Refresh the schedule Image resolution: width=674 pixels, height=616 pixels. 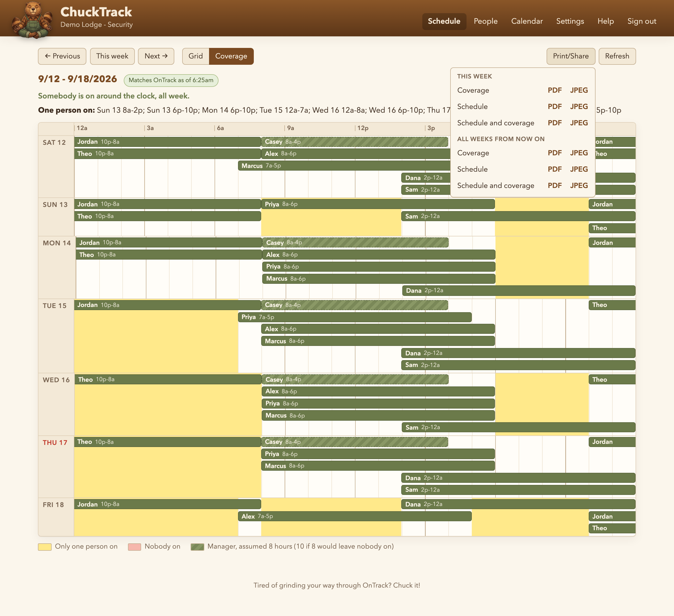point(617,56)
